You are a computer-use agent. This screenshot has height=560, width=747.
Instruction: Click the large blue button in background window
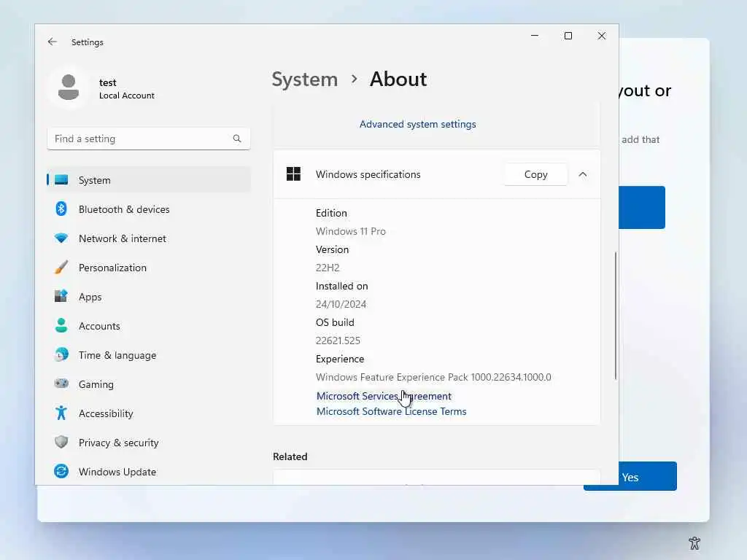642,207
